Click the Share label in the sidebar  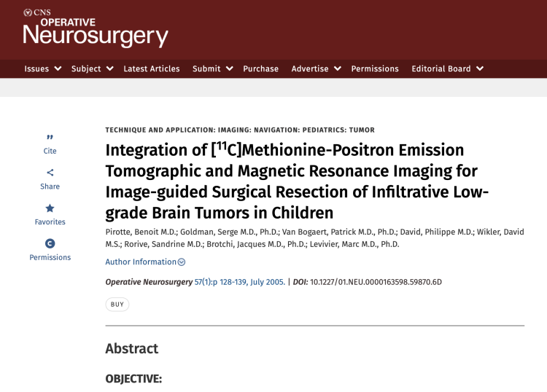50,187
